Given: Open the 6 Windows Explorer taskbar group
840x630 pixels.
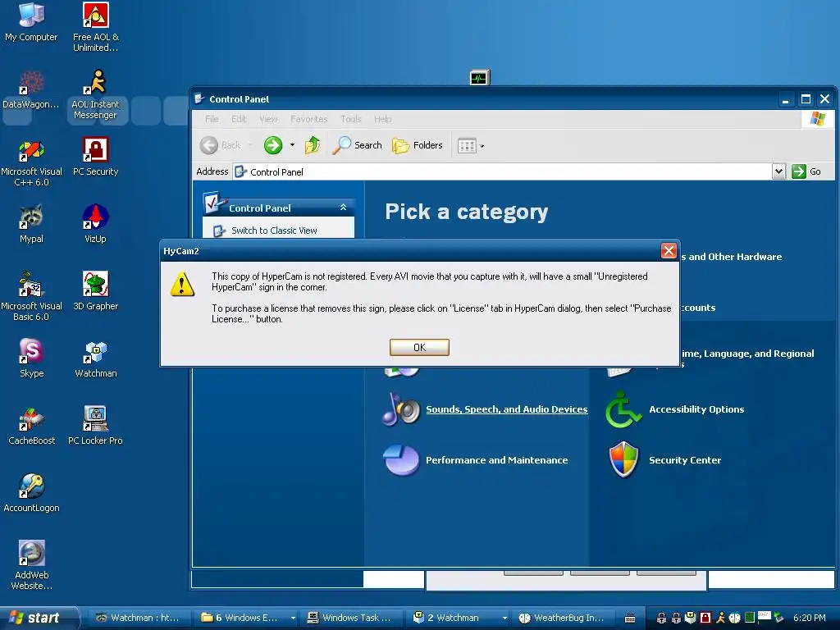Looking at the screenshot, I should pos(246,618).
